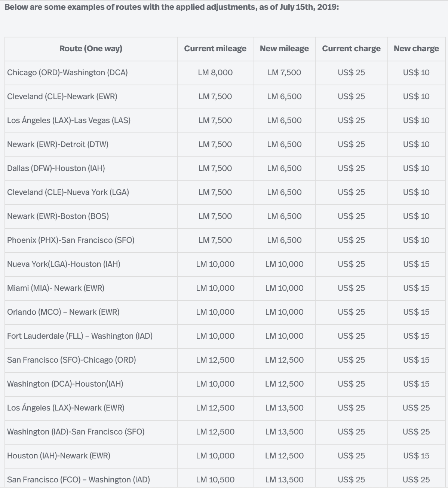The width and height of the screenshot is (448, 488).
Task: Click the Route (One way) column header
Action: pos(91,49)
